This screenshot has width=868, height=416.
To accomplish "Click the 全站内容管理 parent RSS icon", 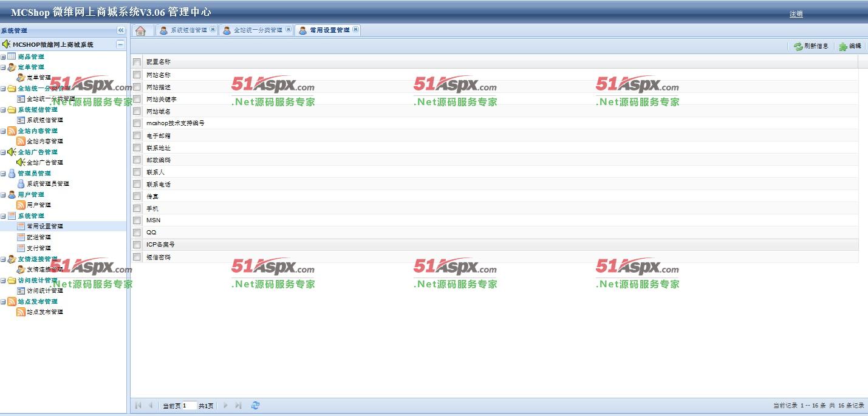I will [x=12, y=131].
